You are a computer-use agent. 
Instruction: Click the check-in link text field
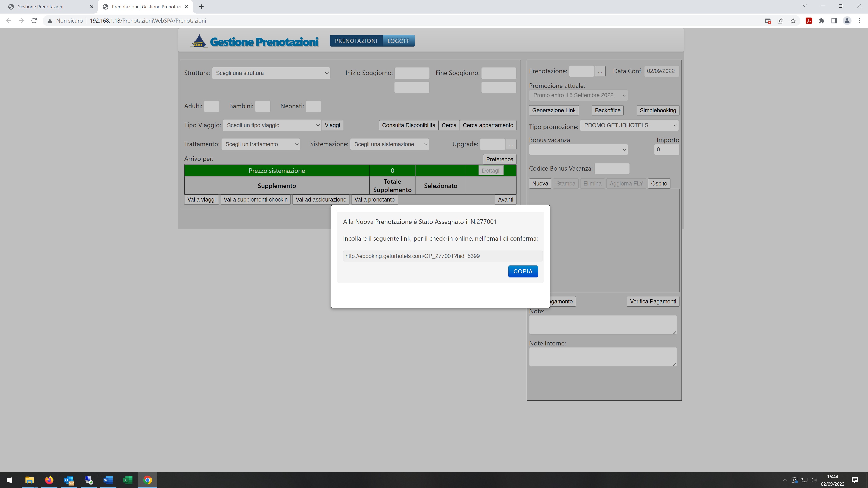tap(442, 256)
